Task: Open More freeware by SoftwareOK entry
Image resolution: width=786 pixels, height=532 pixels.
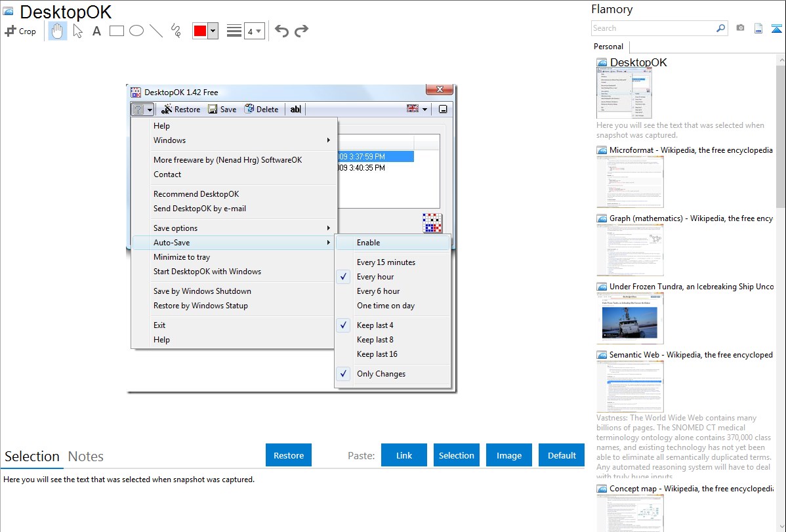Action: click(234, 160)
